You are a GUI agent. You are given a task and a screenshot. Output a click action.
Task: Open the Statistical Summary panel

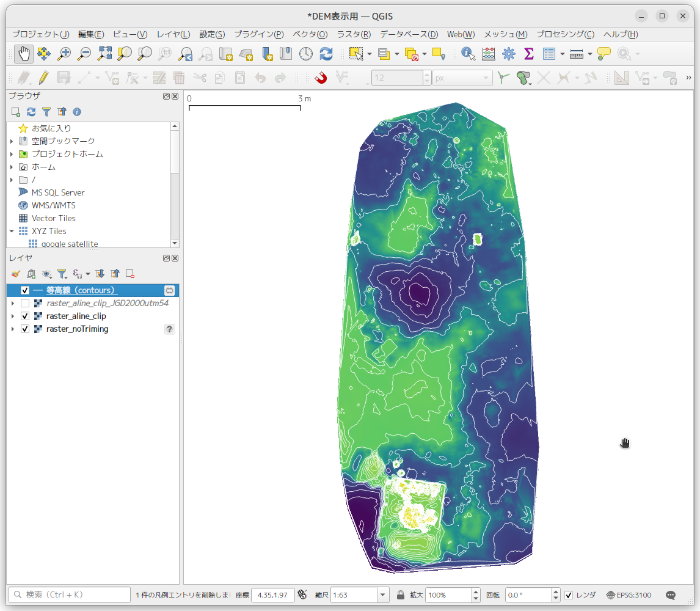pyautogui.click(x=529, y=54)
